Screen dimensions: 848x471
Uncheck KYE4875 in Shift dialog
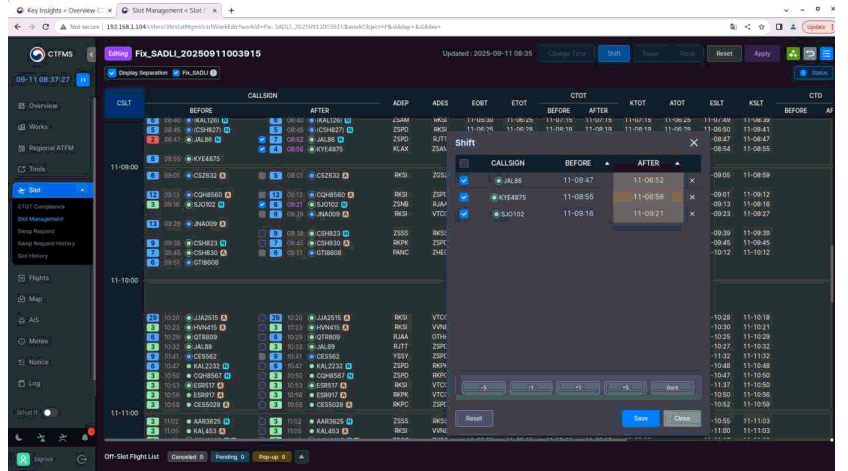tap(464, 197)
